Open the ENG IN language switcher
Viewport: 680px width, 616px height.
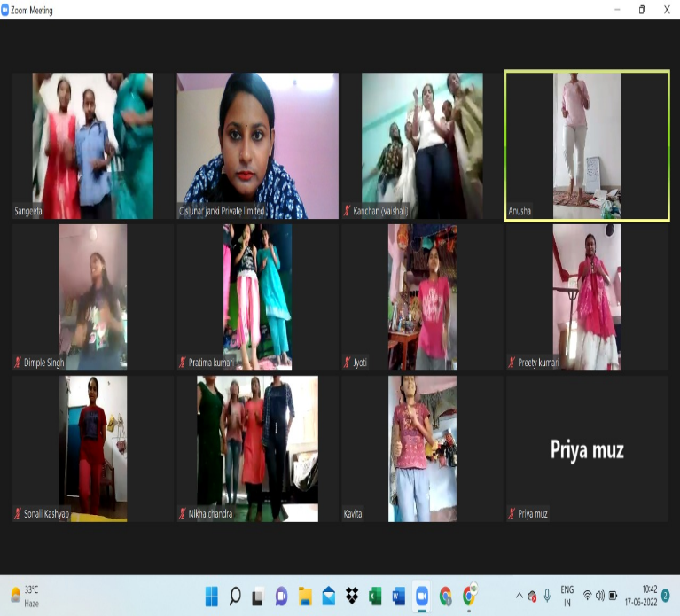click(567, 596)
